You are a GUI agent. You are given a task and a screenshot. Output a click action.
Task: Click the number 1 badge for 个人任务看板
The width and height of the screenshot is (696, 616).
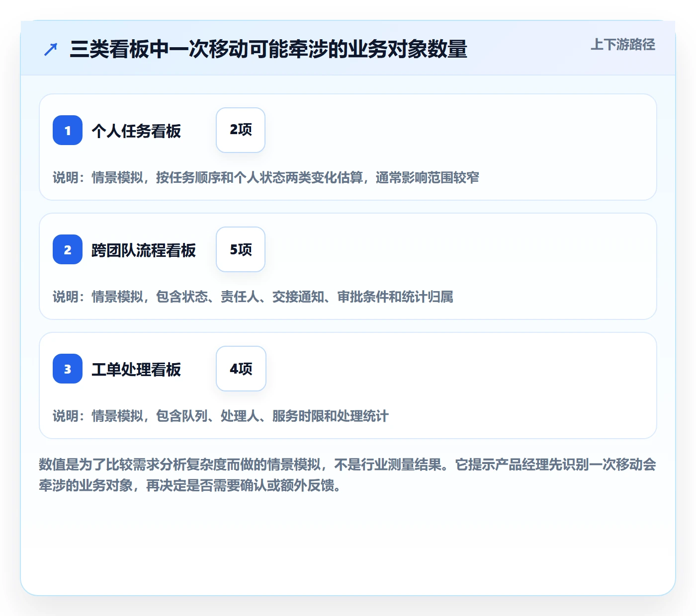[x=68, y=130]
